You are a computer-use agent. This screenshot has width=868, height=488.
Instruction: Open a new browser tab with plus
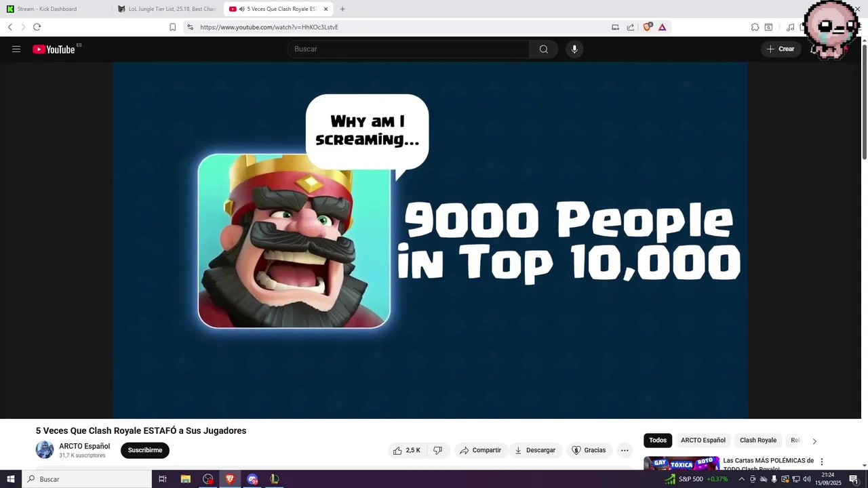(342, 9)
